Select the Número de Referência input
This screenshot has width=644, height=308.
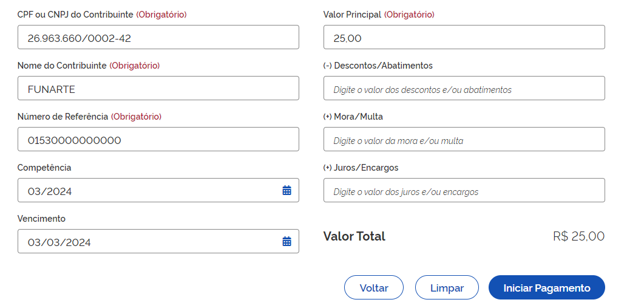tap(158, 140)
